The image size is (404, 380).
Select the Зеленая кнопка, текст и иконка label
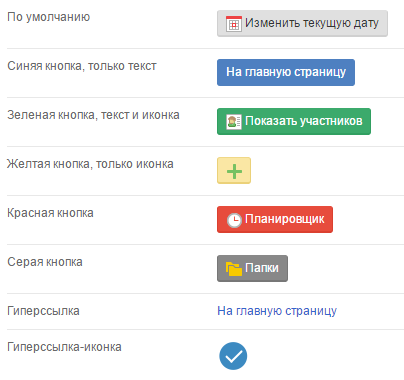point(93,115)
